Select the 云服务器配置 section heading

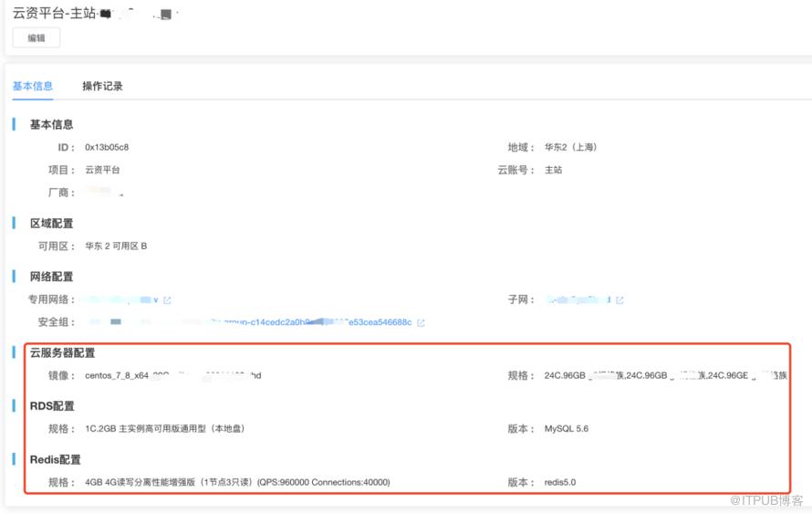[x=62, y=352]
